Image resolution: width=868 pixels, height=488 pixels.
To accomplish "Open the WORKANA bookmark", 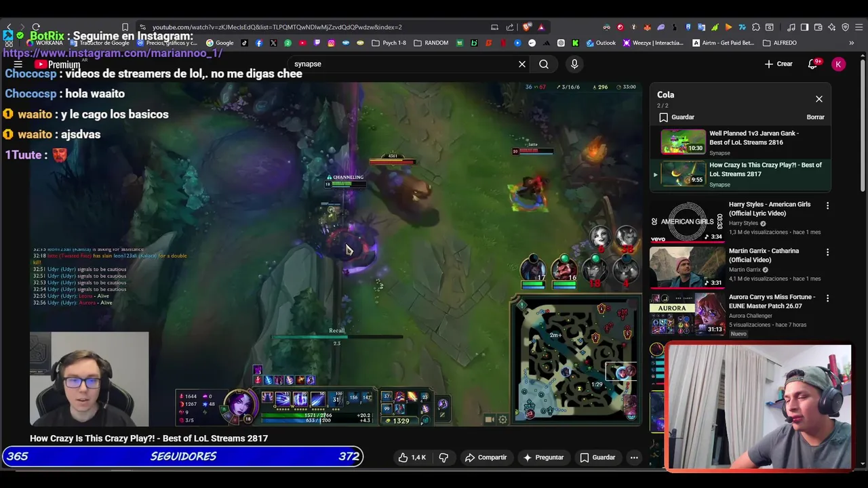I will click(45, 43).
